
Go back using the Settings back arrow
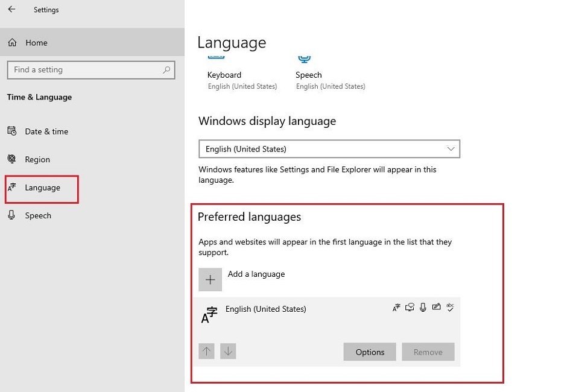pos(12,9)
